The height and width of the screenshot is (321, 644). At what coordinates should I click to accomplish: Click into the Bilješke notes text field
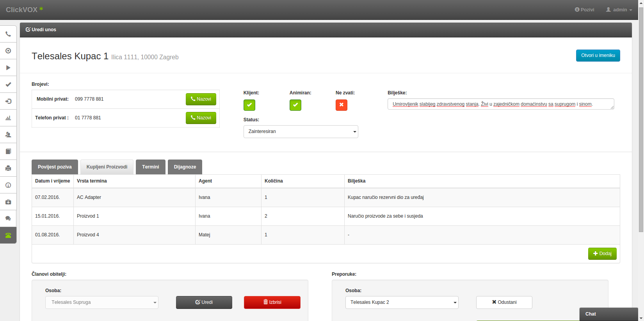[x=500, y=104]
